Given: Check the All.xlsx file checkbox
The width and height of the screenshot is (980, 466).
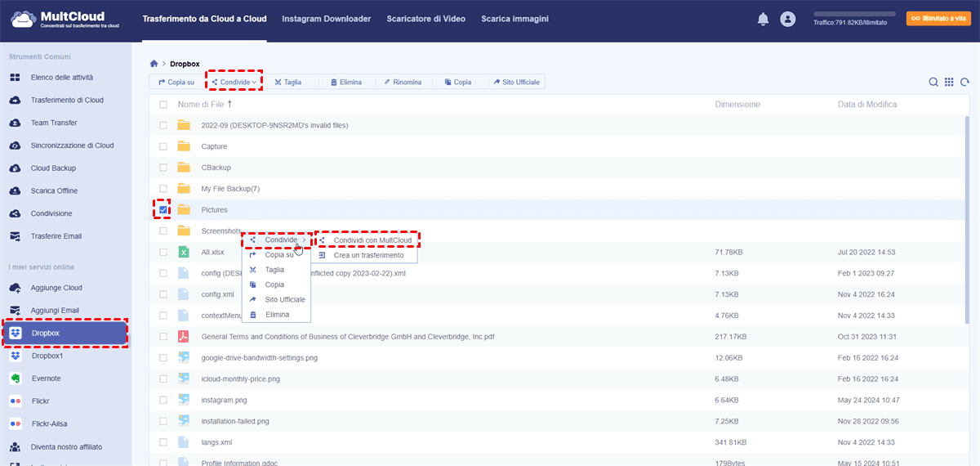Looking at the screenshot, I should pos(163,253).
